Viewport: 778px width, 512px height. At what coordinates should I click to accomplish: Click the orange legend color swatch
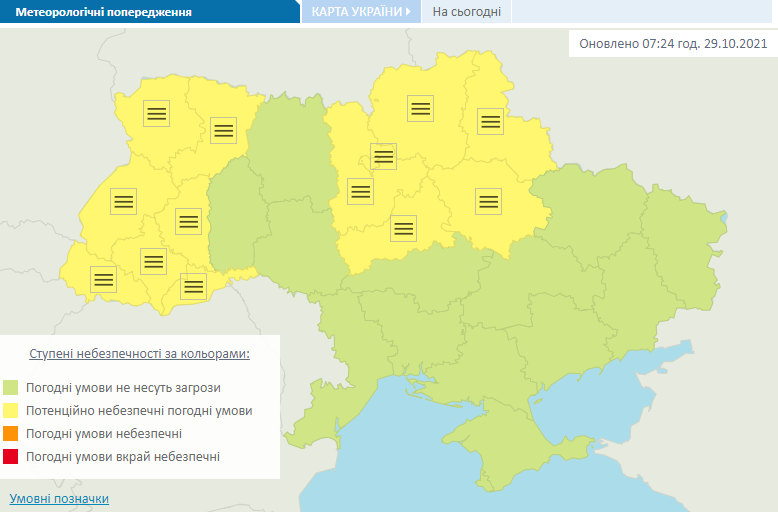click(11, 434)
